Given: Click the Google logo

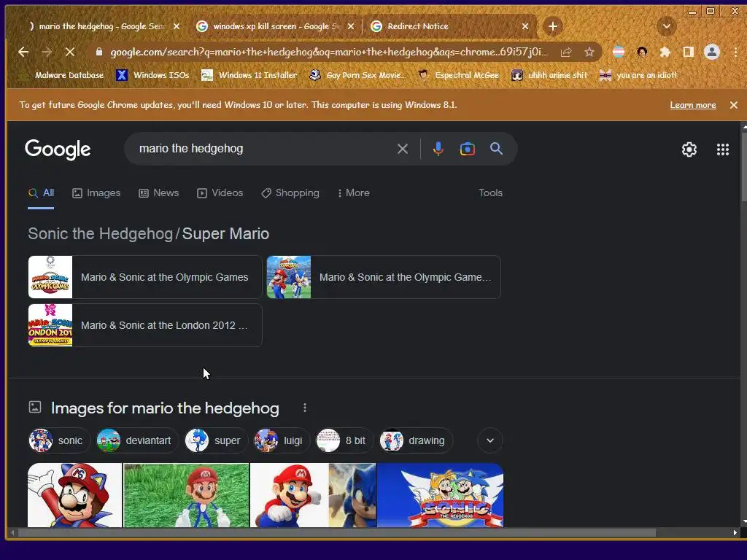Looking at the screenshot, I should tap(58, 149).
